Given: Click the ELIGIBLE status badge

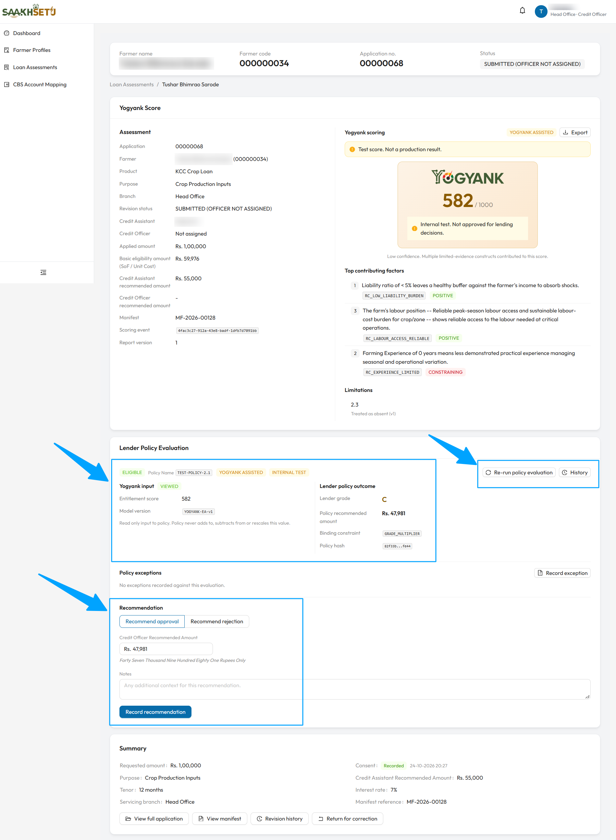Looking at the screenshot, I should click(132, 472).
